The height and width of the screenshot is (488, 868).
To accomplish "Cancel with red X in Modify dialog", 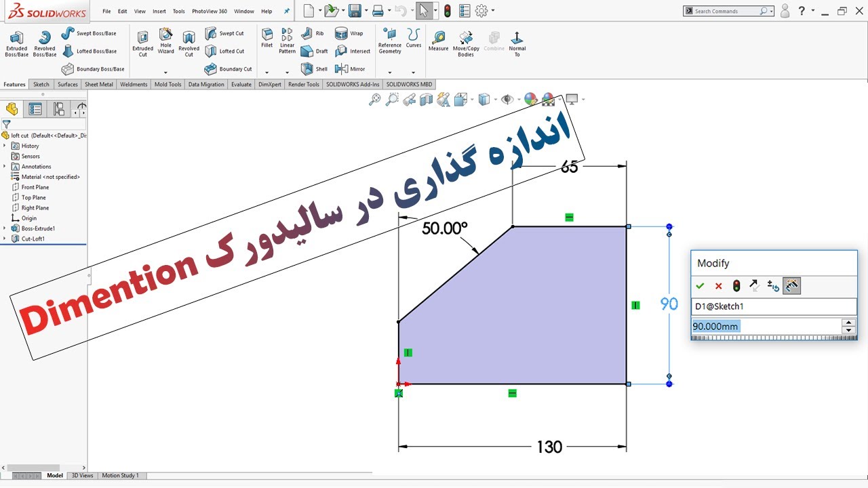I will point(718,286).
